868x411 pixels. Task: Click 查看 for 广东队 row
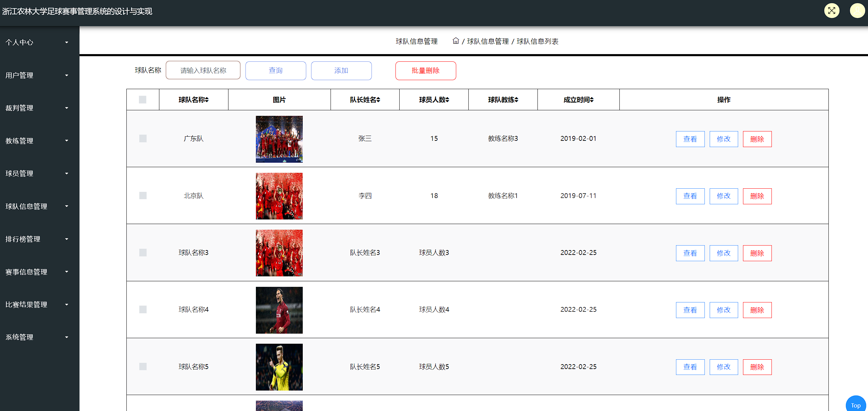tap(690, 139)
